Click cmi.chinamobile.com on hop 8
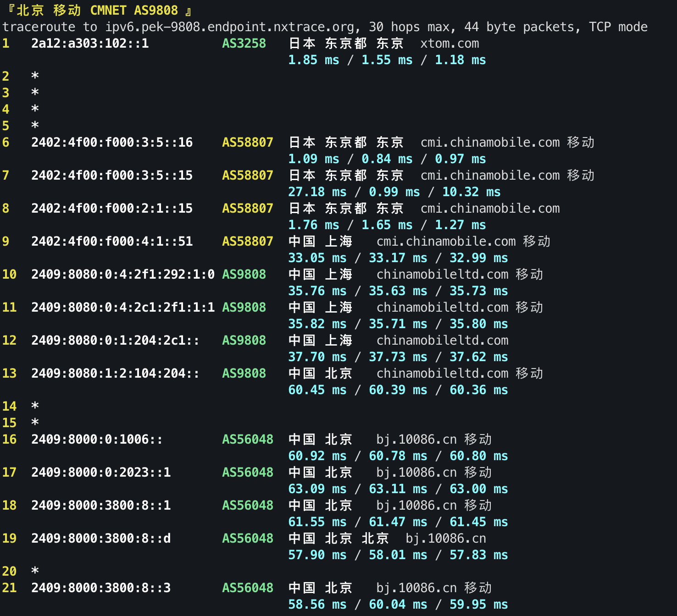 490,209
